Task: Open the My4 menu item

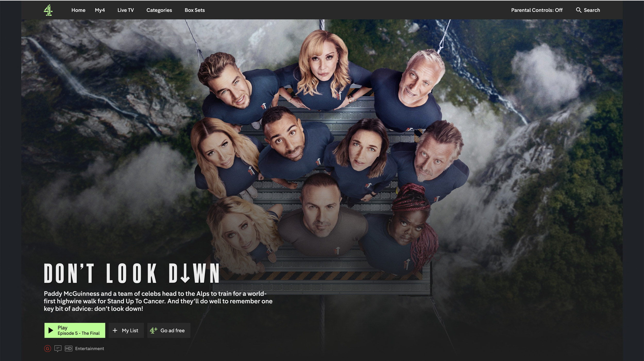Action: 100,10
